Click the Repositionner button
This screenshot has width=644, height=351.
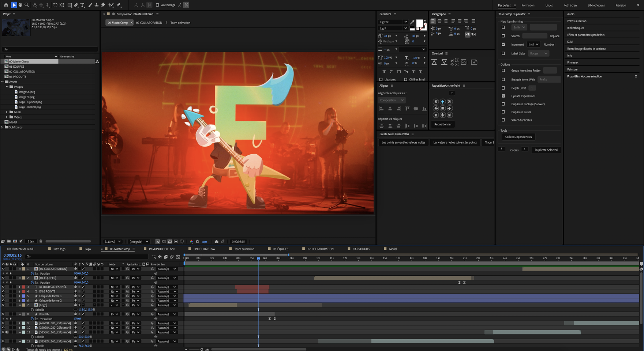pos(443,124)
